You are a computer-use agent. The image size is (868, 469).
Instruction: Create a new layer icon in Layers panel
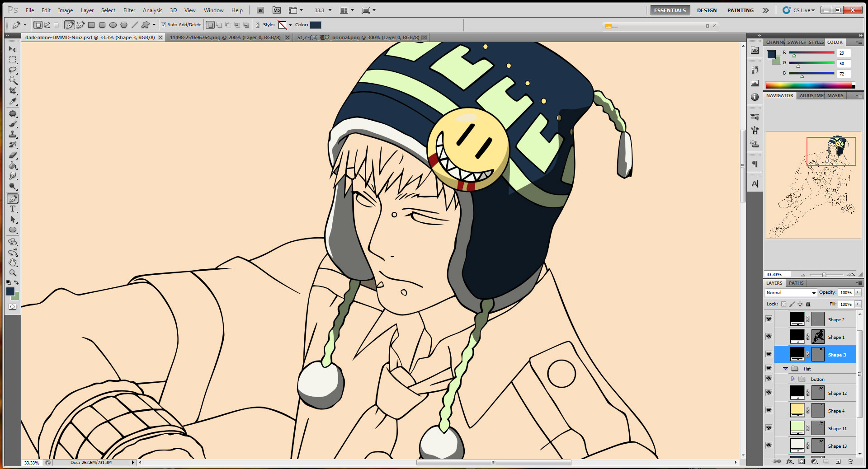(x=838, y=461)
